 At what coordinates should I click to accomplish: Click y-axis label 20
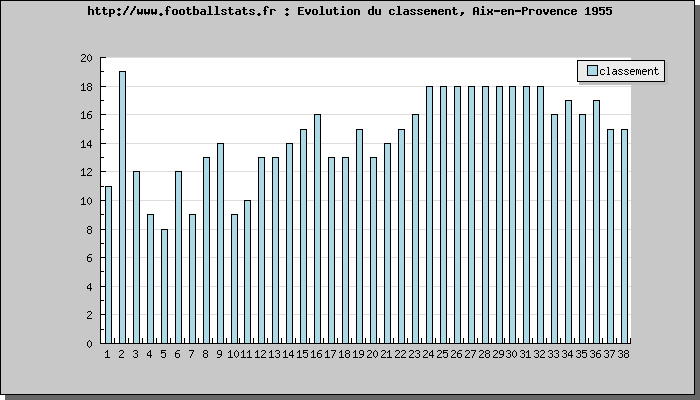(x=87, y=58)
